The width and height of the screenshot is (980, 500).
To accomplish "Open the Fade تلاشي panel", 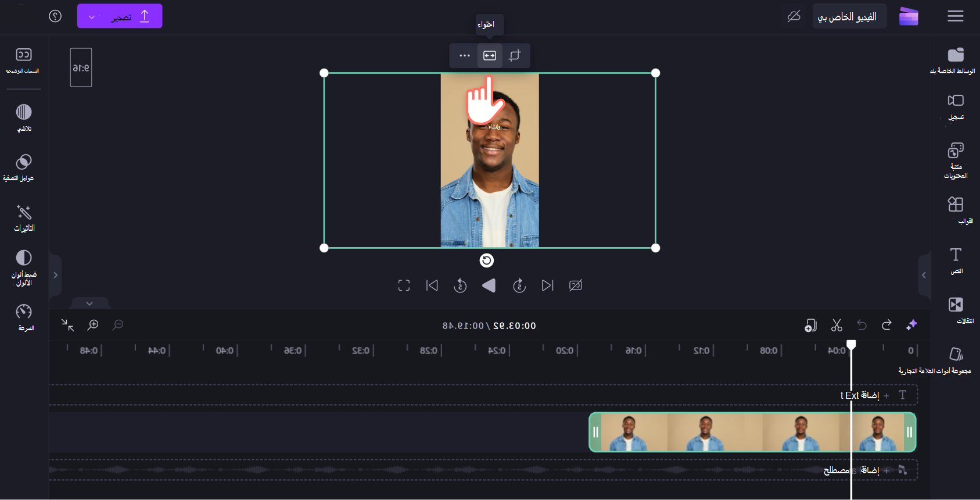I will [24, 117].
